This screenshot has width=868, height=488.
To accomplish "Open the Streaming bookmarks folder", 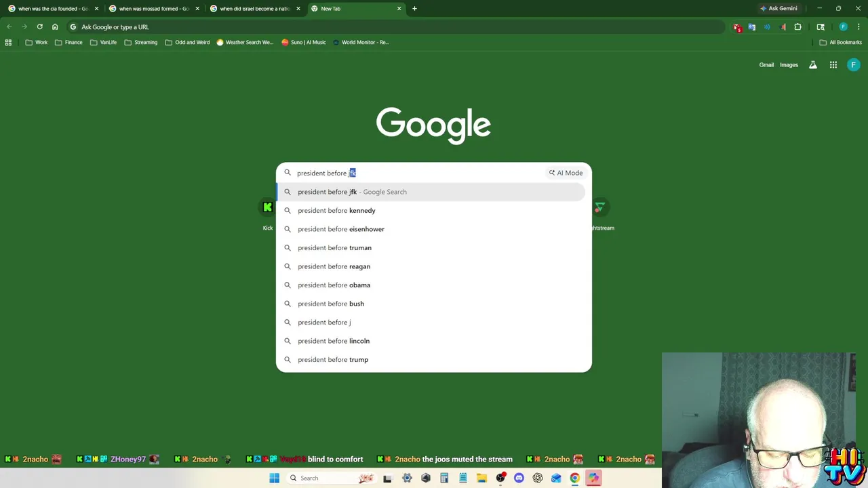I will tap(140, 42).
